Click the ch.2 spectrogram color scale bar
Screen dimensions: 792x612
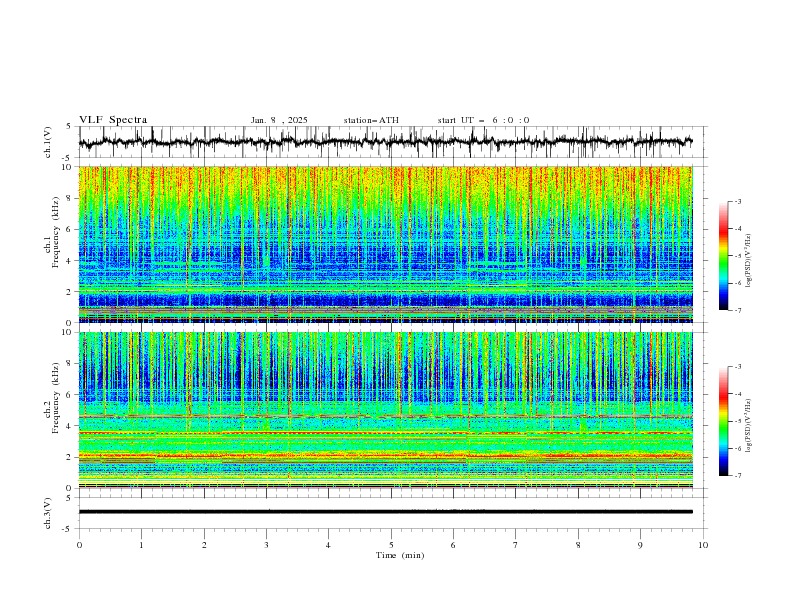(x=723, y=421)
